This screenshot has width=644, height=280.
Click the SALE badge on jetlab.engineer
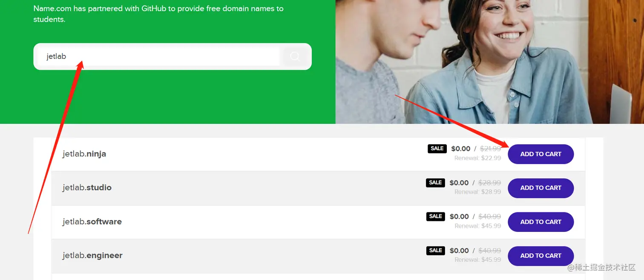(x=435, y=250)
